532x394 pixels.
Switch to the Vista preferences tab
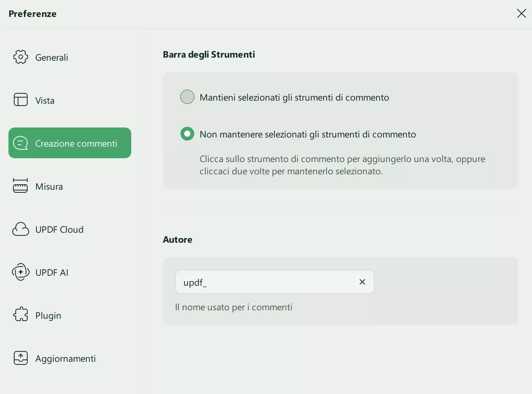click(45, 101)
